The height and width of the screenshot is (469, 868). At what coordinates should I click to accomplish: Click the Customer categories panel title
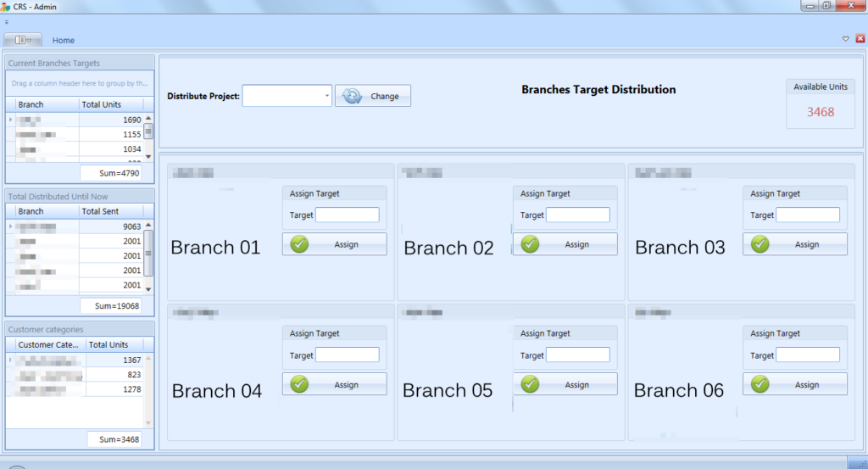click(x=46, y=329)
